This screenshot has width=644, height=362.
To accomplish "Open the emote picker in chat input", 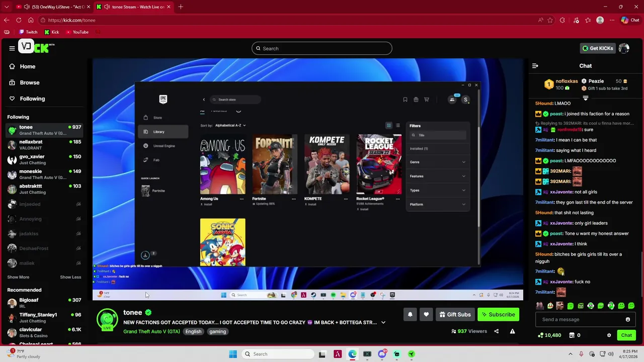I will coord(627,319).
